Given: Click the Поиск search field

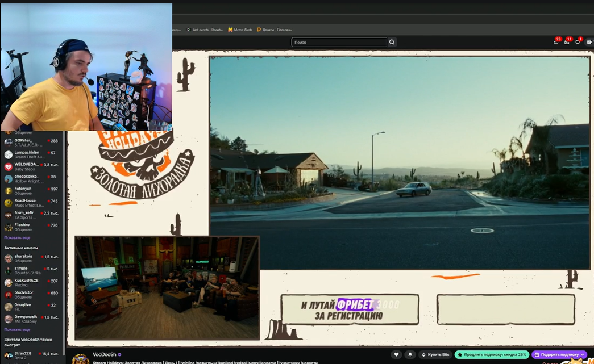Looking at the screenshot, I should [339, 43].
